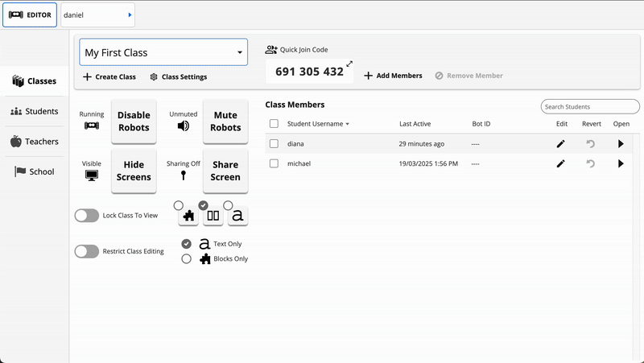Click the play icon for michael

[x=621, y=163]
